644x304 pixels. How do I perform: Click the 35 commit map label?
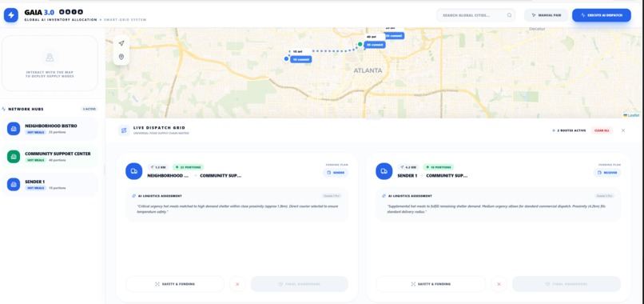tap(375, 45)
